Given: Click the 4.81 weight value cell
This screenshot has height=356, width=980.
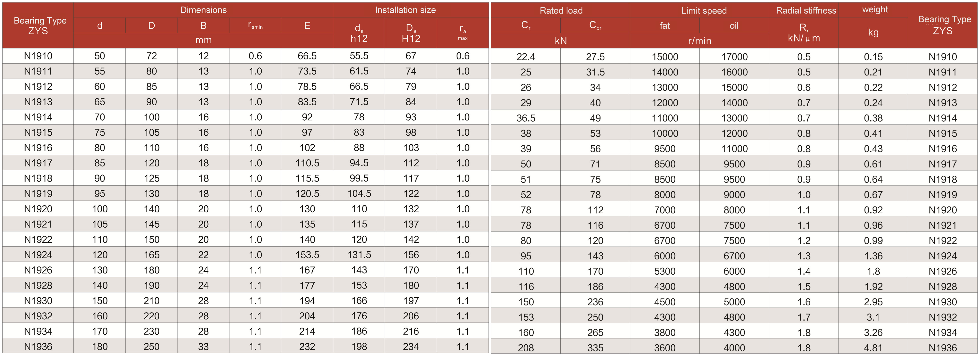Looking at the screenshot, I should coord(873,348).
